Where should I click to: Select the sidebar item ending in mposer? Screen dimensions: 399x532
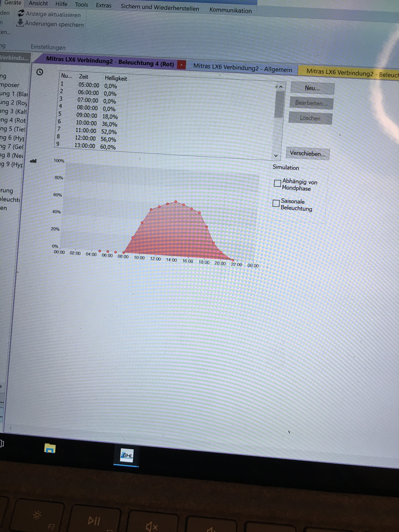[x=10, y=85]
